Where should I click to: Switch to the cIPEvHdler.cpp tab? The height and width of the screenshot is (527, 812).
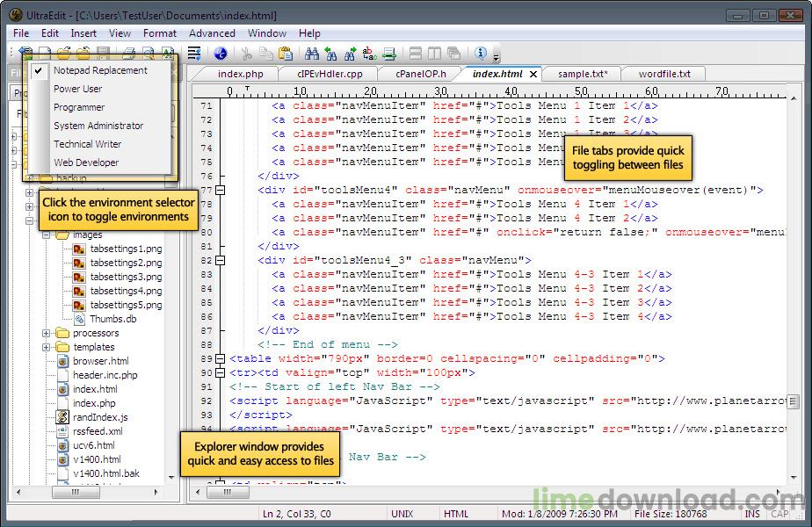click(x=330, y=74)
